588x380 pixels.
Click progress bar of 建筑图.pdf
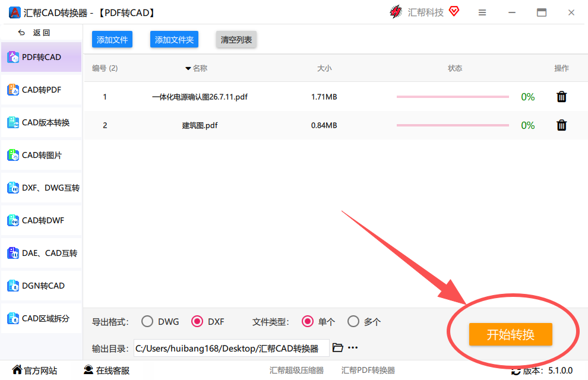point(453,125)
